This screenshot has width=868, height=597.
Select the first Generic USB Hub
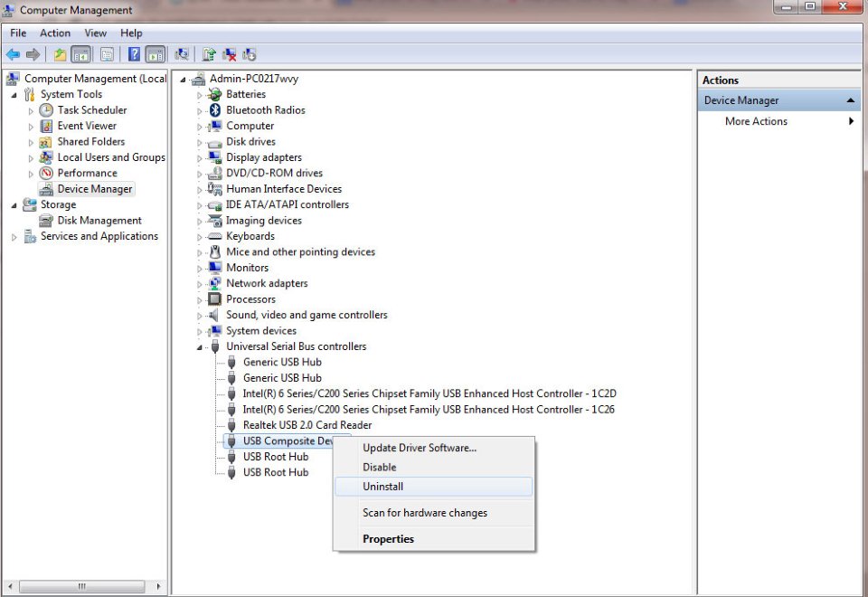pyautogui.click(x=282, y=362)
